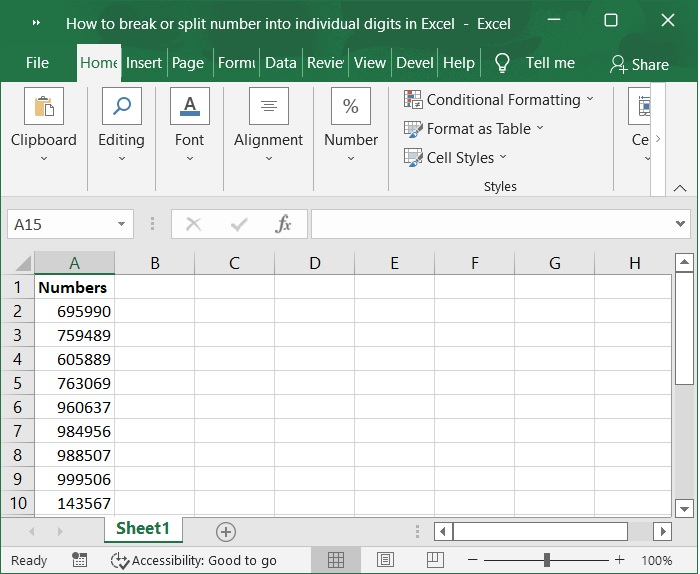Switch to the Data tab
This screenshot has height=574, width=700.
[280, 63]
